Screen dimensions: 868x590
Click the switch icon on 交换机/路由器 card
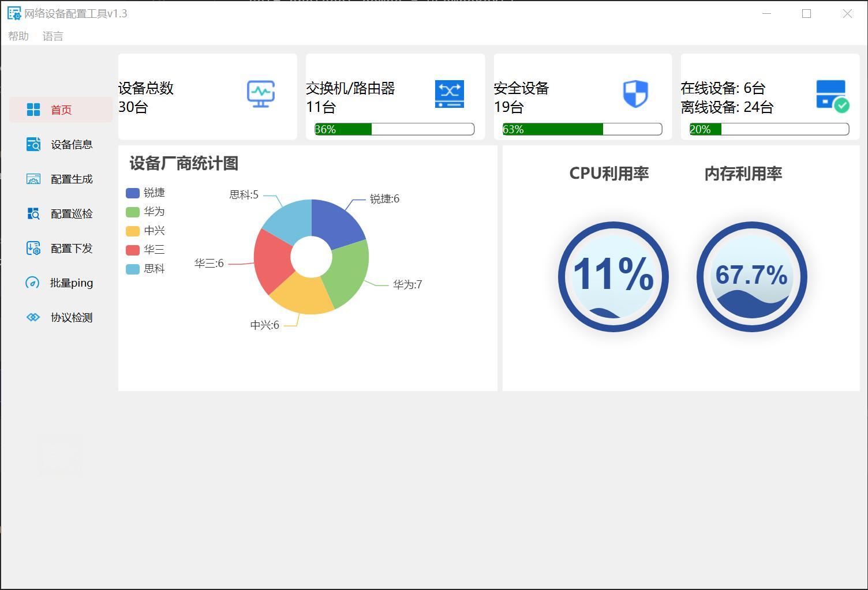point(449,93)
